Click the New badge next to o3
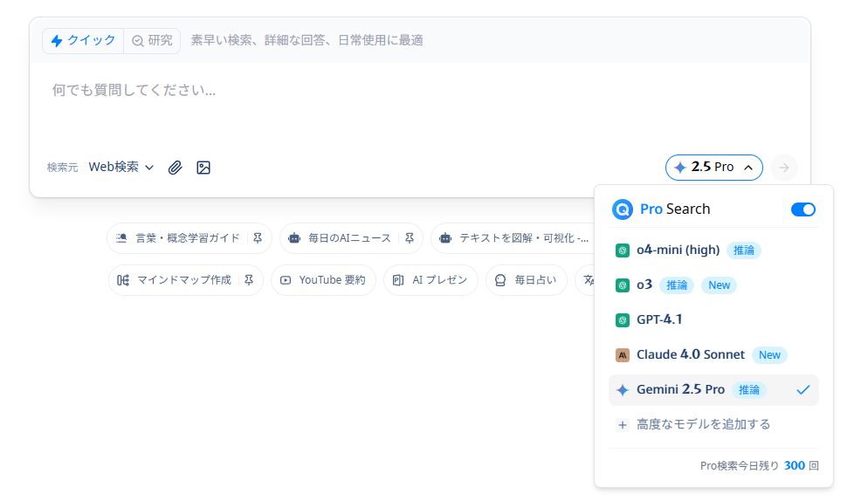 [x=719, y=285]
